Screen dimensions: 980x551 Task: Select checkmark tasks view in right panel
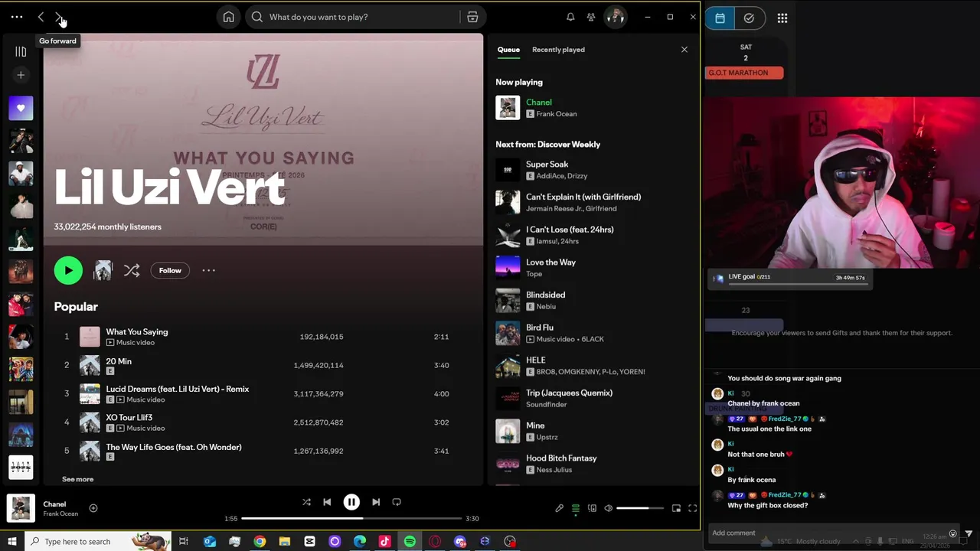tap(749, 18)
